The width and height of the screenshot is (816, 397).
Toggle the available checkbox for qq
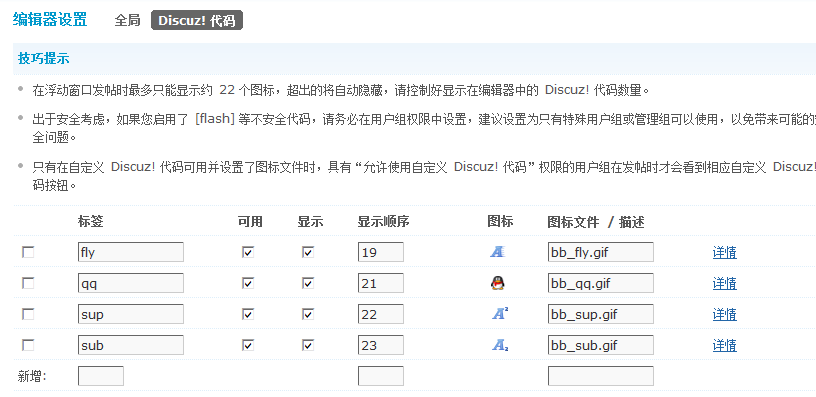click(x=248, y=284)
